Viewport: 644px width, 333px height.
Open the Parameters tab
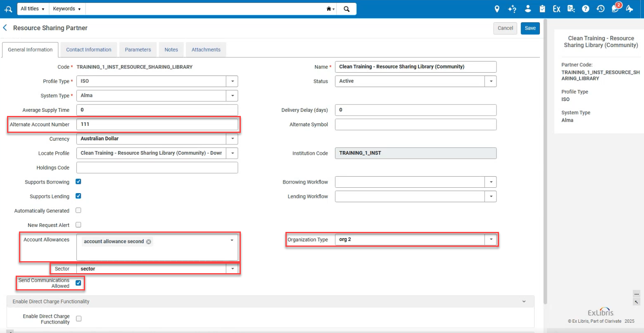click(x=138, y=50)
